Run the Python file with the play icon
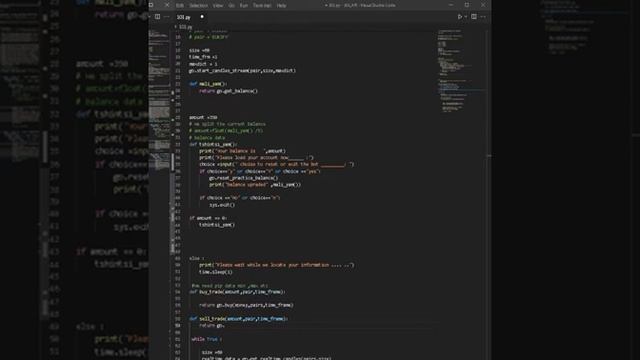The height and width of the screenshot is (360, 640). tap(460, 17)
